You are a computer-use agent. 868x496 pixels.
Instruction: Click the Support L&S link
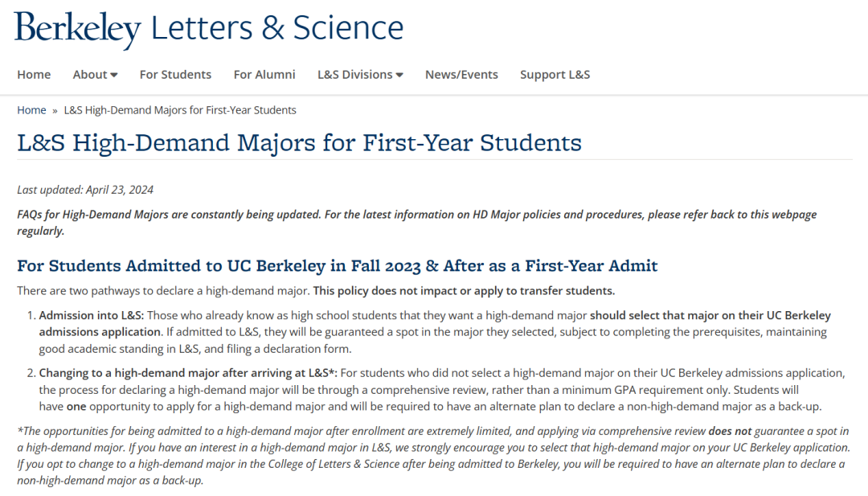[x=555, y=74]
